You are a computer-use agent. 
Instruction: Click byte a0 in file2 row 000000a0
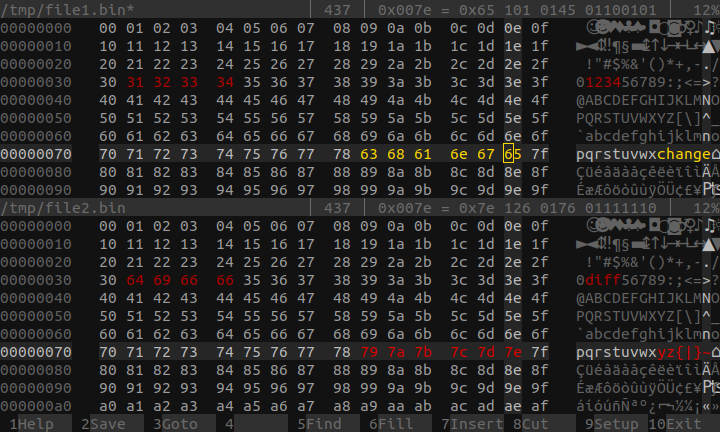(108, 406)
